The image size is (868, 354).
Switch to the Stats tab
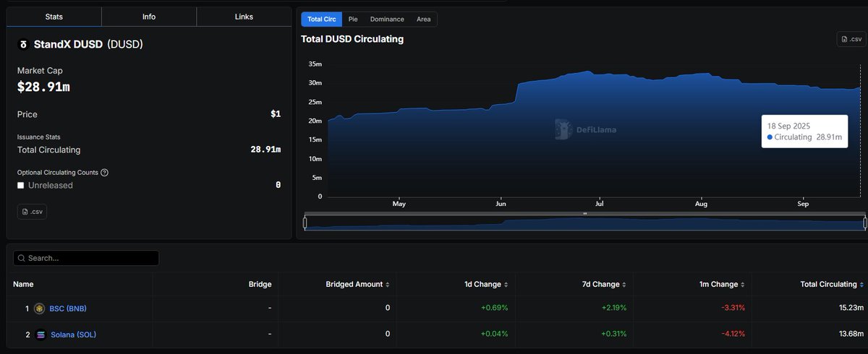54,17
